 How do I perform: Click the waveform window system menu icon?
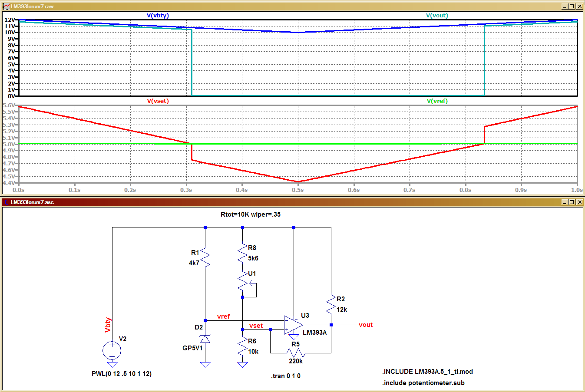[6, 7]
